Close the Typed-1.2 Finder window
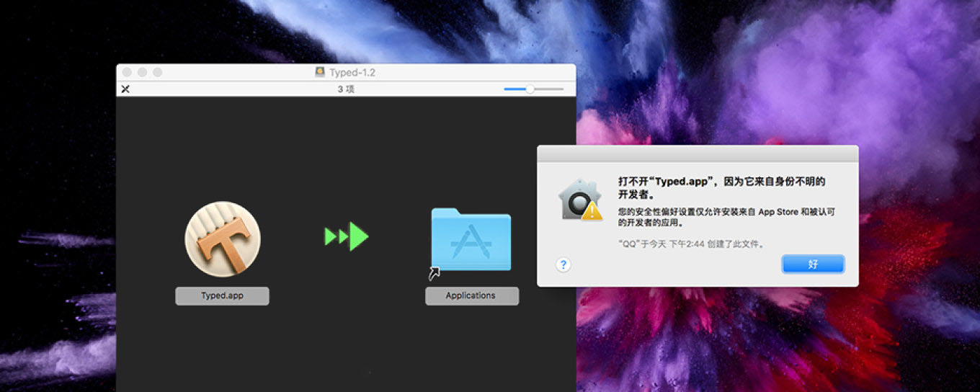This screenshot has width=980, height=392. coord(127,72)
